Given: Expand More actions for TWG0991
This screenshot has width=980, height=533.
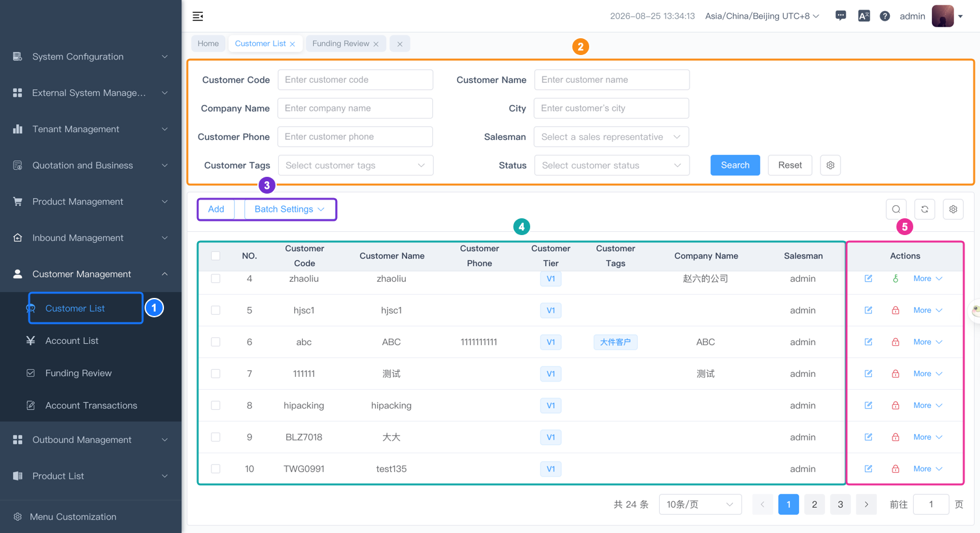Looking at the screenshot, I should coord(928,469).
